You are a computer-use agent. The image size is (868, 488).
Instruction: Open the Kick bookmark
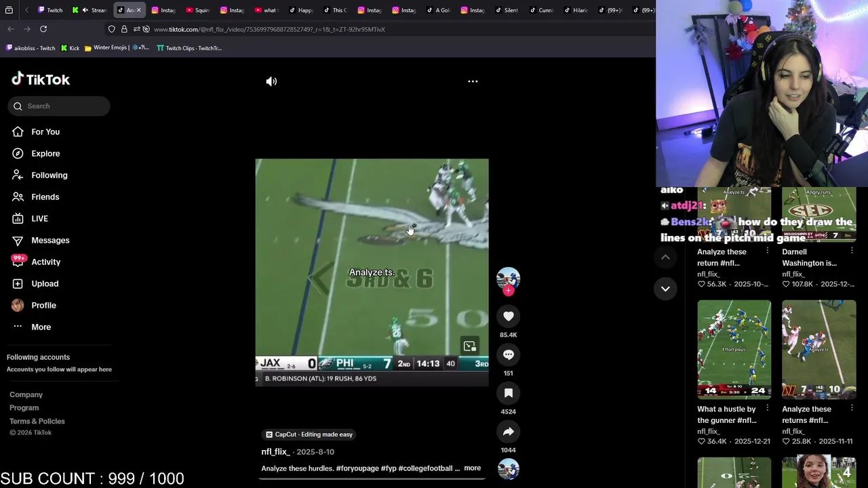tap(70, 48)
